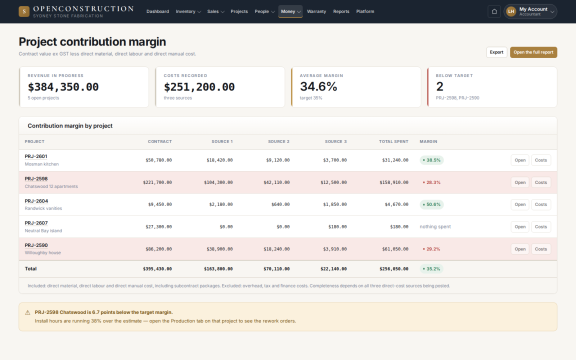Click the Contract column header
Screen dimensions: 576x360
(160, 141)
